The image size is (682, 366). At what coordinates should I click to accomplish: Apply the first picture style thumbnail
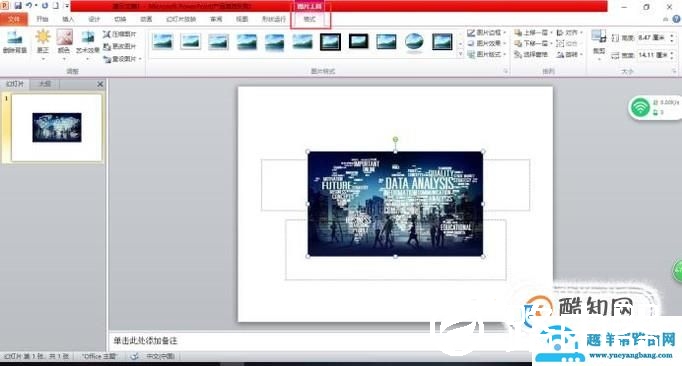pyautogui.click(x=163, y=41)
